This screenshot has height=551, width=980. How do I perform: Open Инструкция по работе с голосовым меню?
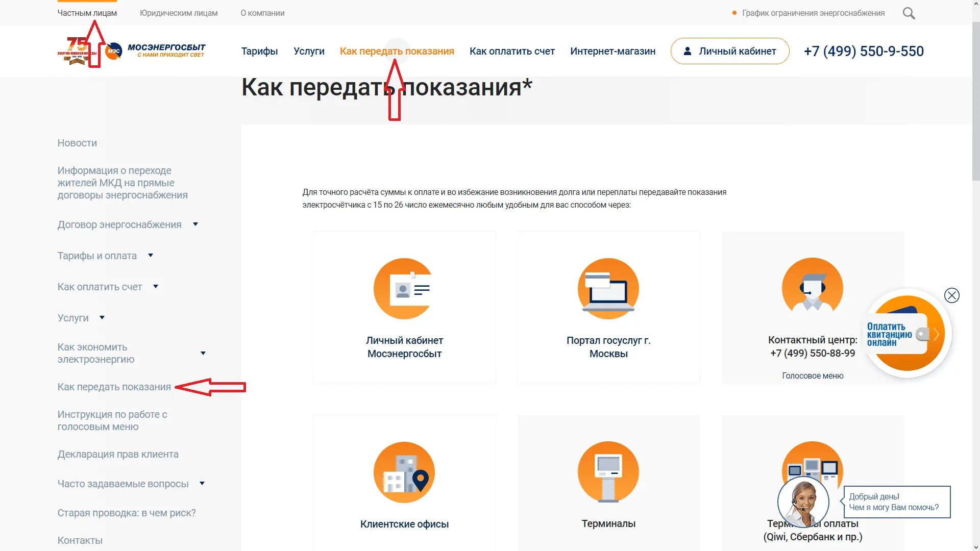pyautogui.click(x=112, y=420)
